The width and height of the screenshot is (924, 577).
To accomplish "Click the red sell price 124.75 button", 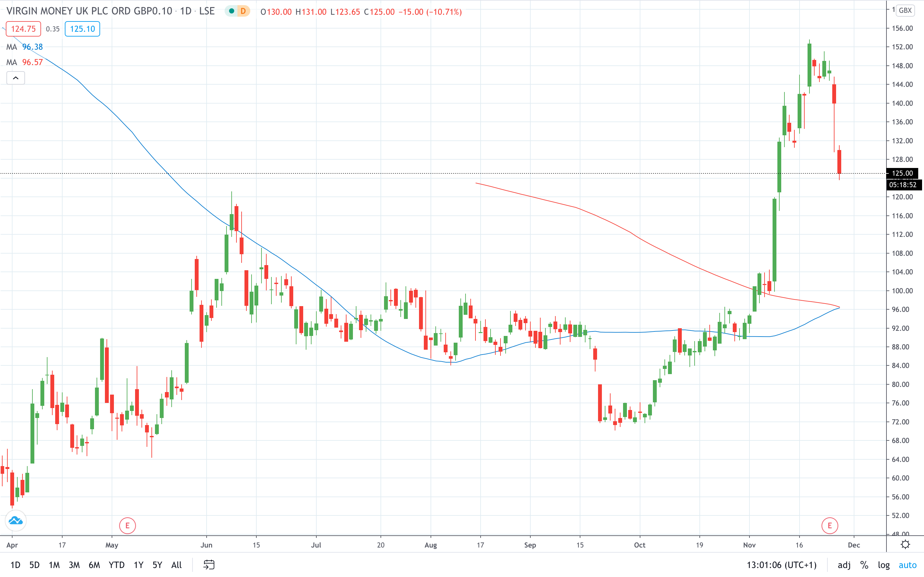I will coord(23,29).
